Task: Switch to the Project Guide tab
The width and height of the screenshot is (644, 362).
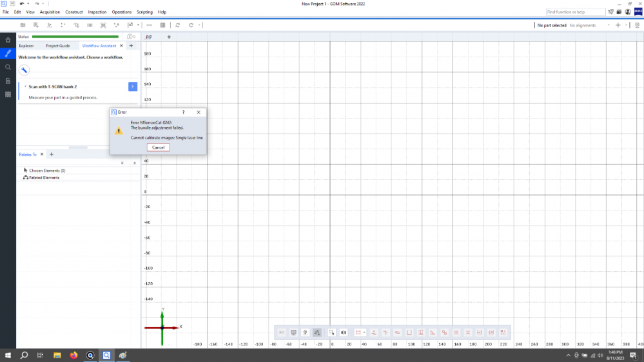Action: pos(57,46)
